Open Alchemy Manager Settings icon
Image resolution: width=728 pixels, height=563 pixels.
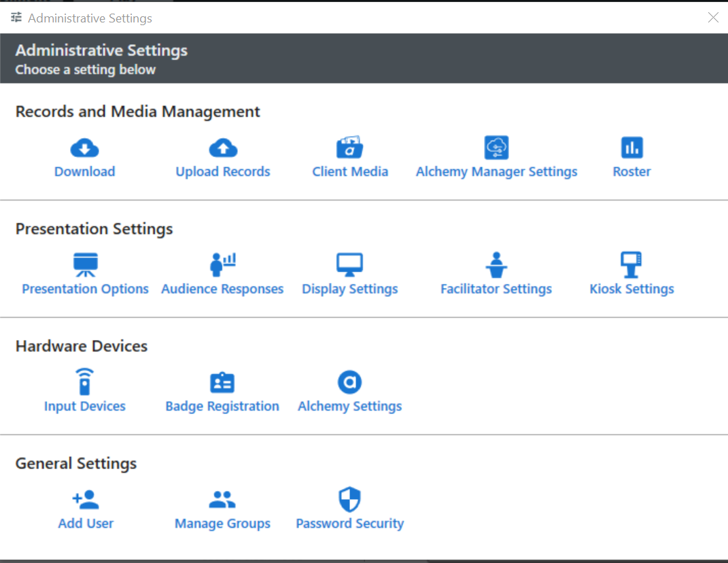(x=496, y=148)
